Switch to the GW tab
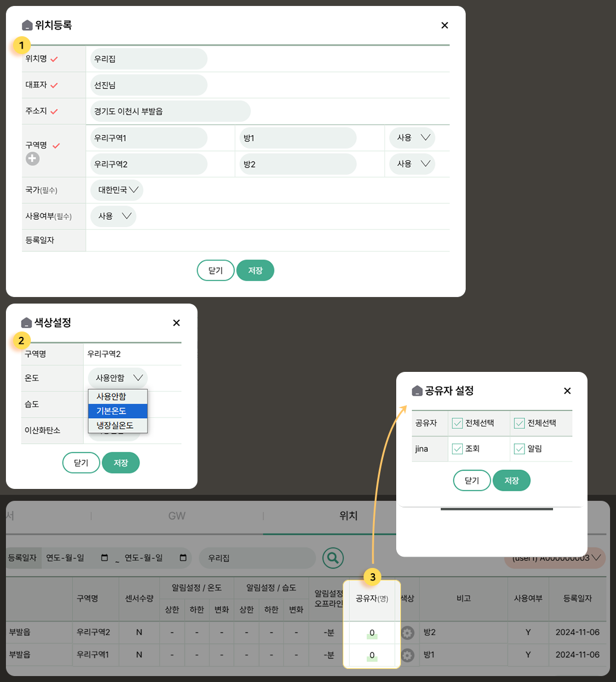 176,516
